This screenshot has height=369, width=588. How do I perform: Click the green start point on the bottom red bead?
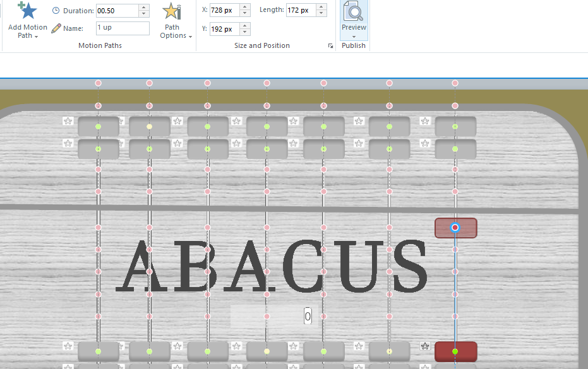pos(455,351)
